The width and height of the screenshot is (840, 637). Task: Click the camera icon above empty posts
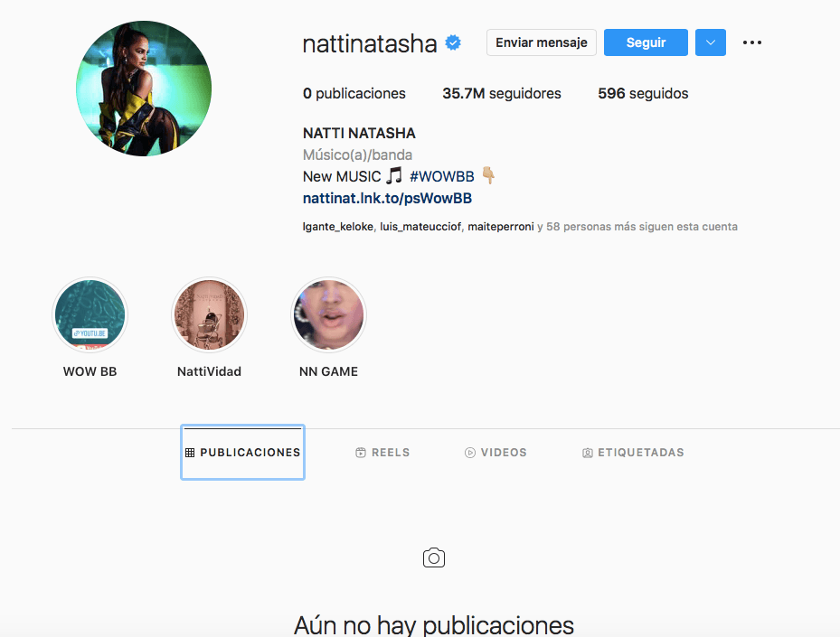pyautogui.click(x=434, y=557)
